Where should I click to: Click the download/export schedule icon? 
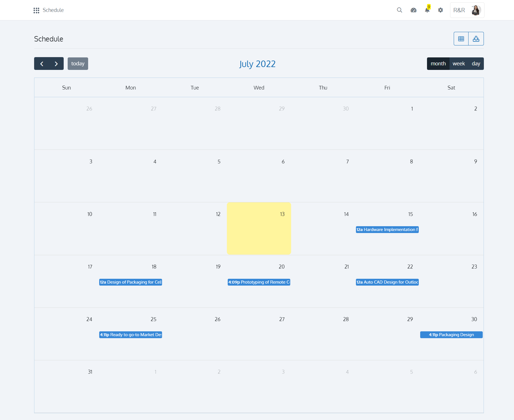[x=476, y=39]
